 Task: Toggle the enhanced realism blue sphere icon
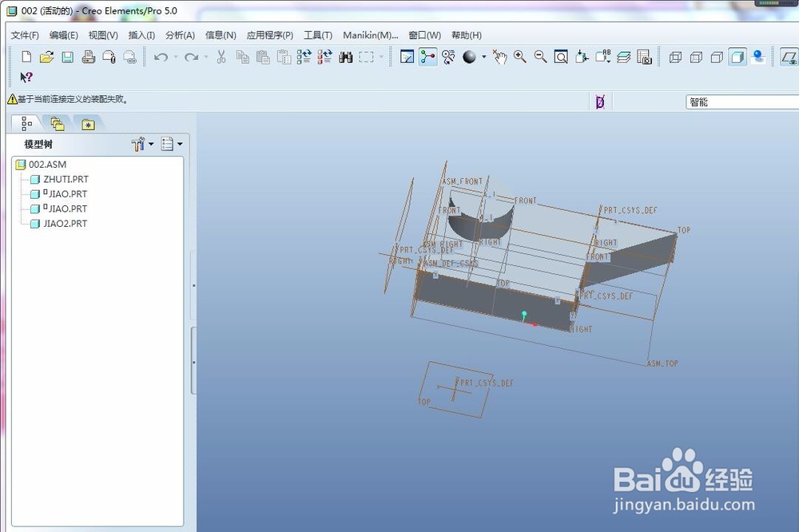coord(758,57)
